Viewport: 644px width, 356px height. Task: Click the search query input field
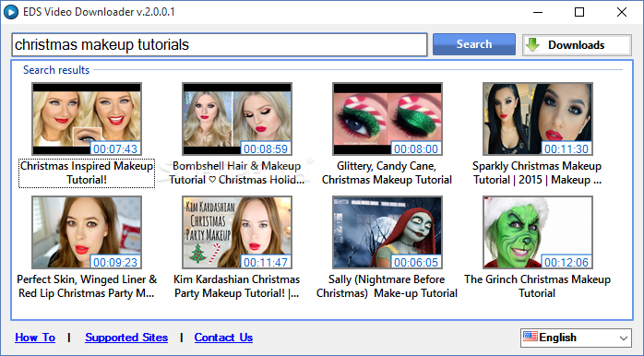point(220,45)
